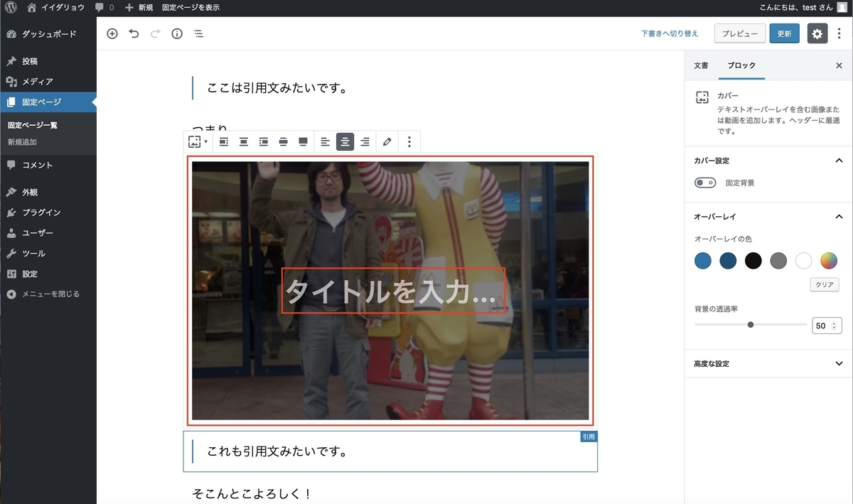Click paragraph そこんとこよろしく！

(x=252, y=493)
